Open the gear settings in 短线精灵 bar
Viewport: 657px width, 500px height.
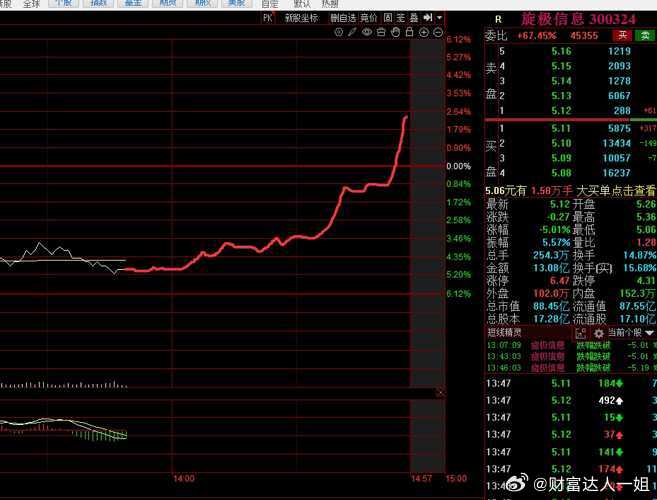[x=599, y=333]
